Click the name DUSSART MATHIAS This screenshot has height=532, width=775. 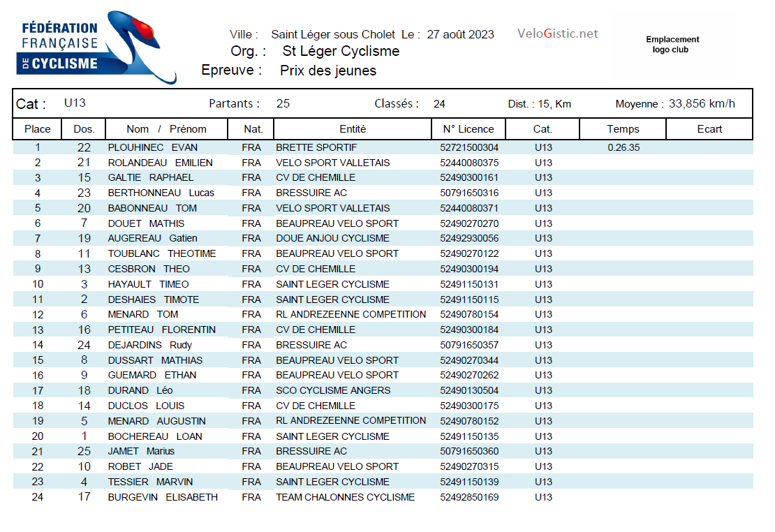[155, 360]
